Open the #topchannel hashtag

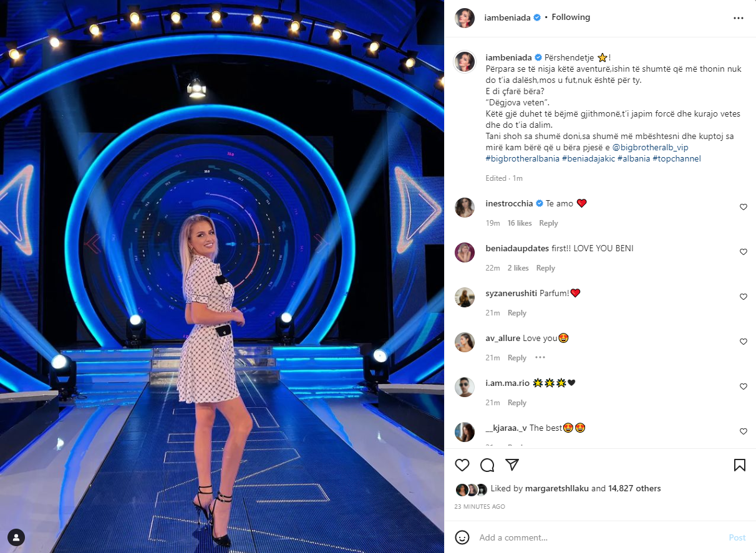tap(677, 159)
